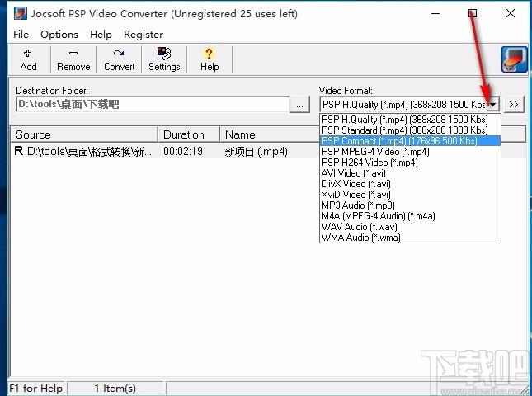Click the F1 for Help status text
The height and width of the screenshot is (396, 532).
(36, 389)
